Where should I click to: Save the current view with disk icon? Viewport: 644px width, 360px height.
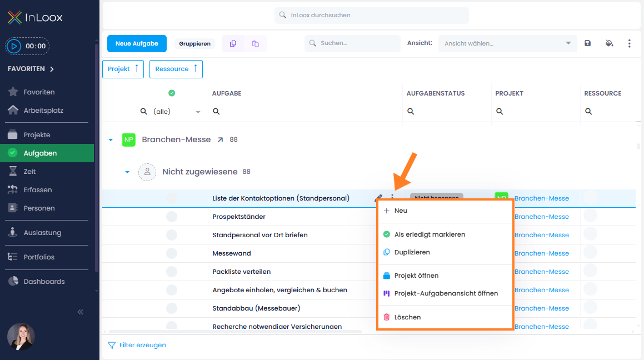pyautogui.click(x=588, y=43)
